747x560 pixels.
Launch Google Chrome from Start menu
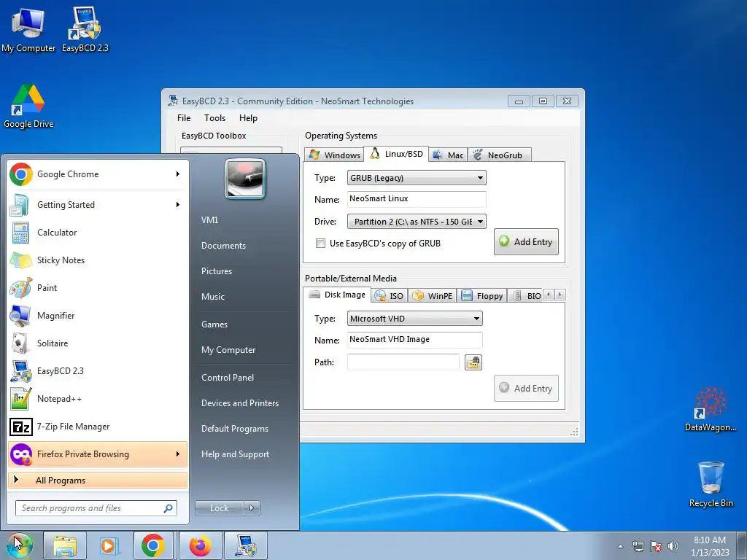click(98, 174)
